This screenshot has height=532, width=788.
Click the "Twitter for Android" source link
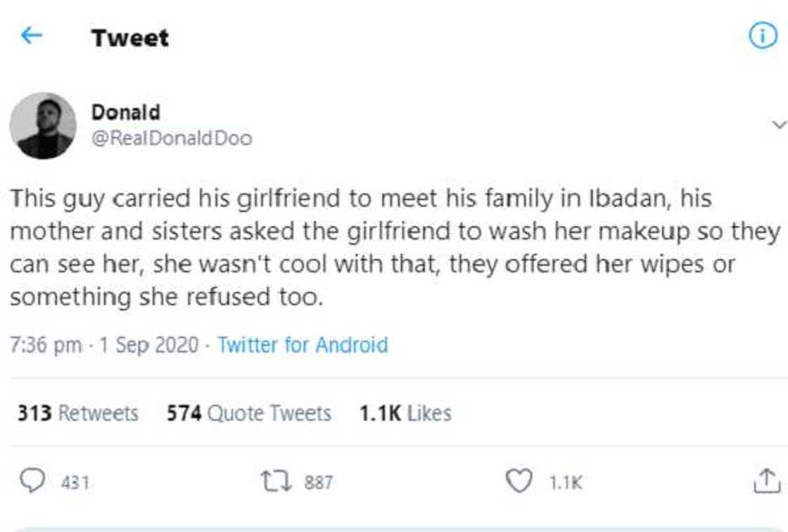click(303, 345)
